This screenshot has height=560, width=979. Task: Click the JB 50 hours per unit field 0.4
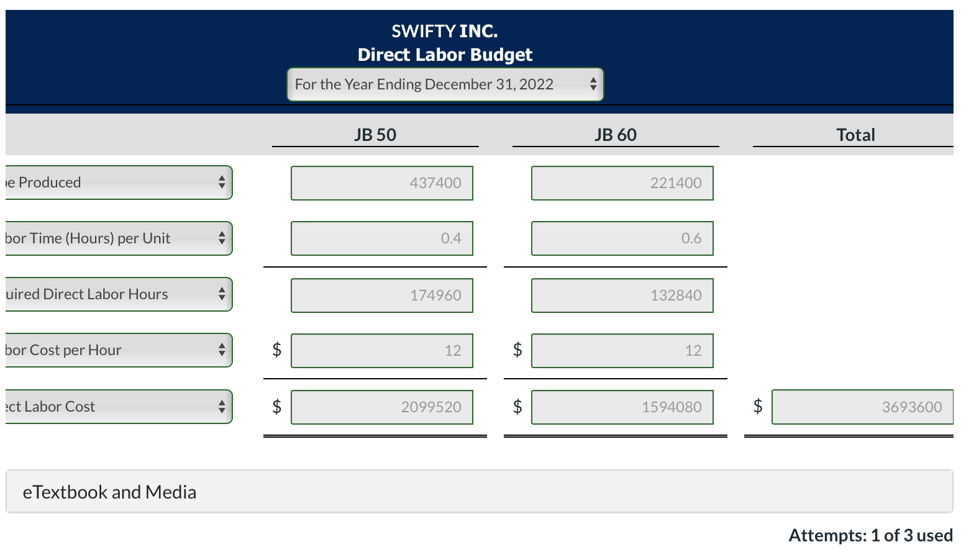coord(382,238)
